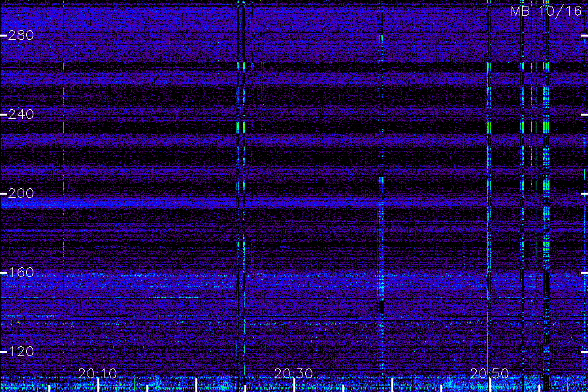
Task: Click the 20:30 time axis label
Action: 293,374
